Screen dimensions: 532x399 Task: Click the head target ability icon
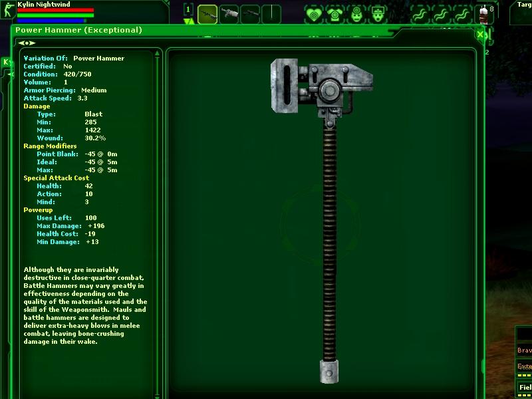coord(356,15)
